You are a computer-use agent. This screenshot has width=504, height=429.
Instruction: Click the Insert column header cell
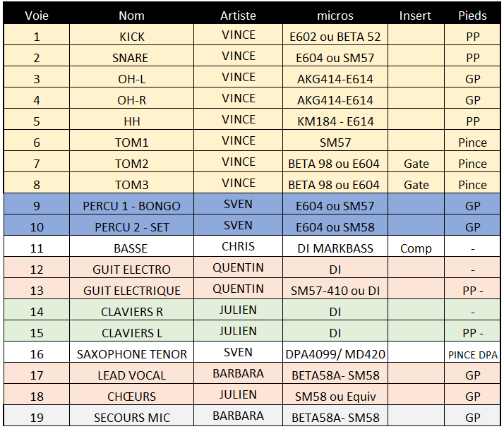click(x=416, y=15)
